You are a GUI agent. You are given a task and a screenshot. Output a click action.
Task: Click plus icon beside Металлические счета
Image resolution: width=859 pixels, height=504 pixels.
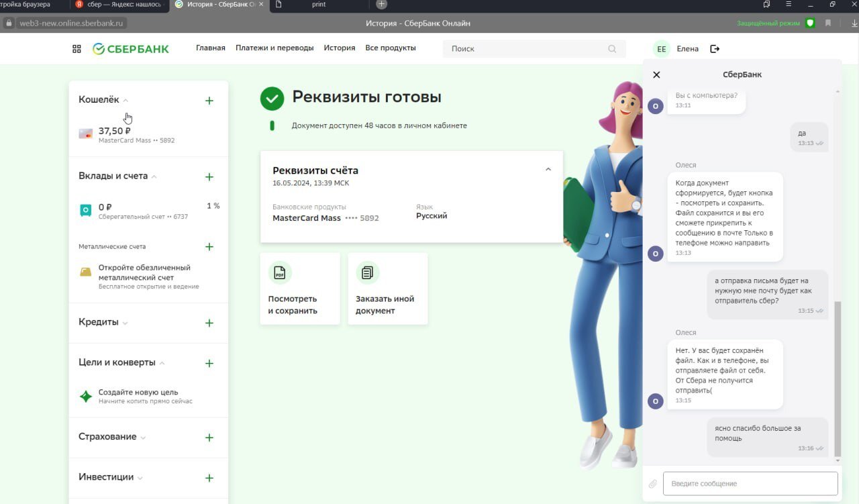(209, 247)
